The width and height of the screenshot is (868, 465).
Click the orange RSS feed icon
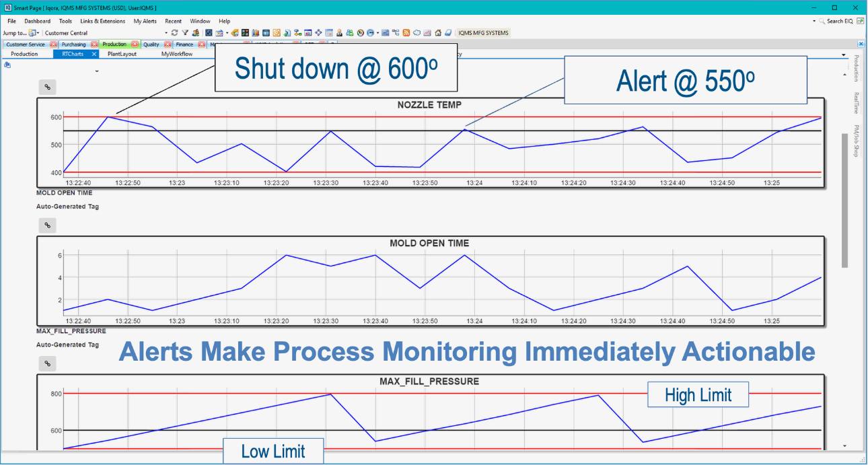coord(406,32)
